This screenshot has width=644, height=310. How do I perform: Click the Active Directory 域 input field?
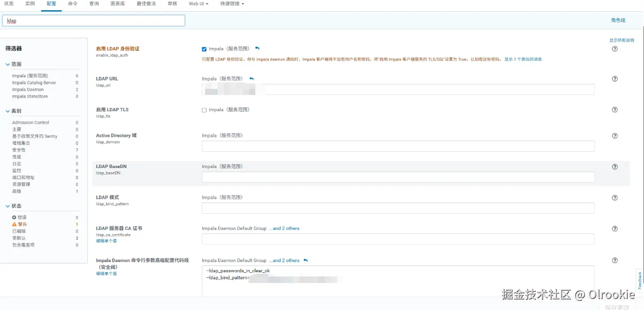[x=398, y=146]
